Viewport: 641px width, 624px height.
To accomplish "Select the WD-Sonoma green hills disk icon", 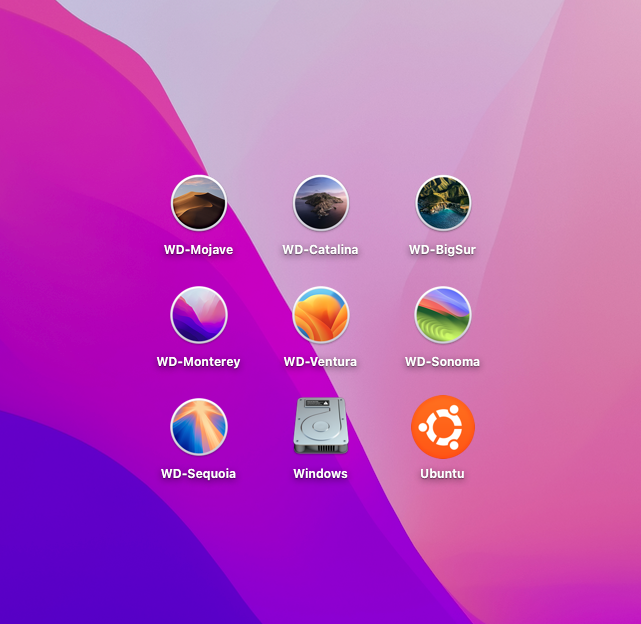I will pyautogui.click(x=443, y=314).
